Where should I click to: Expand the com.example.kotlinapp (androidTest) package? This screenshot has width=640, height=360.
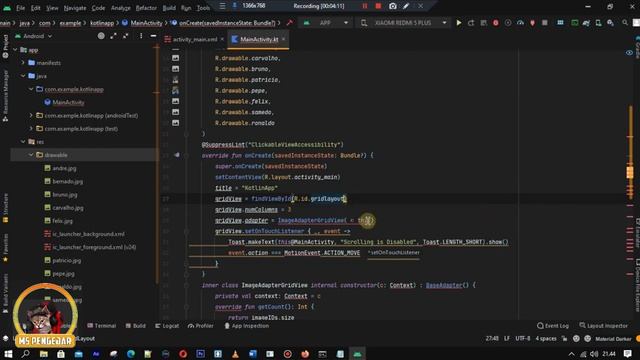tap(31, 116)
